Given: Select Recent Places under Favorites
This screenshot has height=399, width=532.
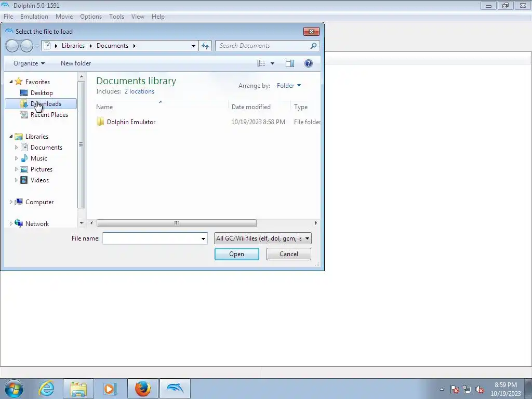Looking at the screenshot, I should pos(49,115).
